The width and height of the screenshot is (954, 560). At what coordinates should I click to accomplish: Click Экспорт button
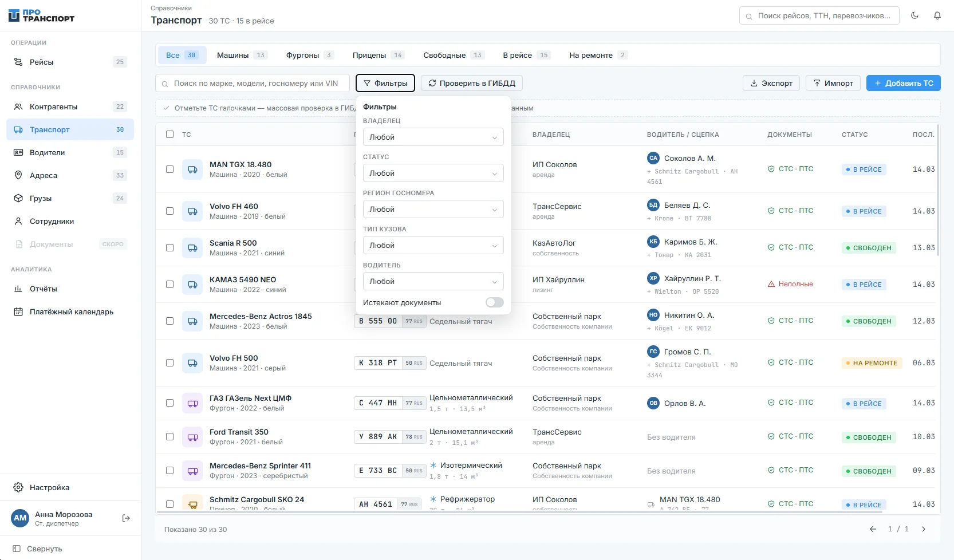pyautogui.click(x=771, y=83)
